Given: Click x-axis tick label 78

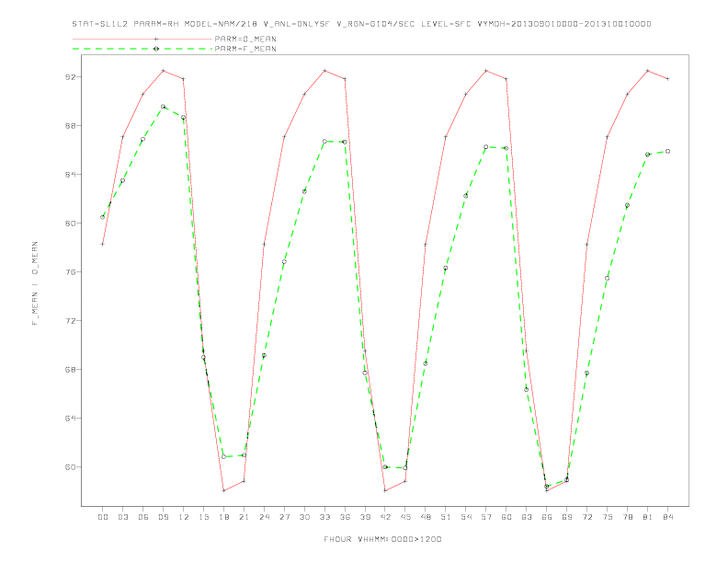Looking at the screenshot, I should click(628, 517).
